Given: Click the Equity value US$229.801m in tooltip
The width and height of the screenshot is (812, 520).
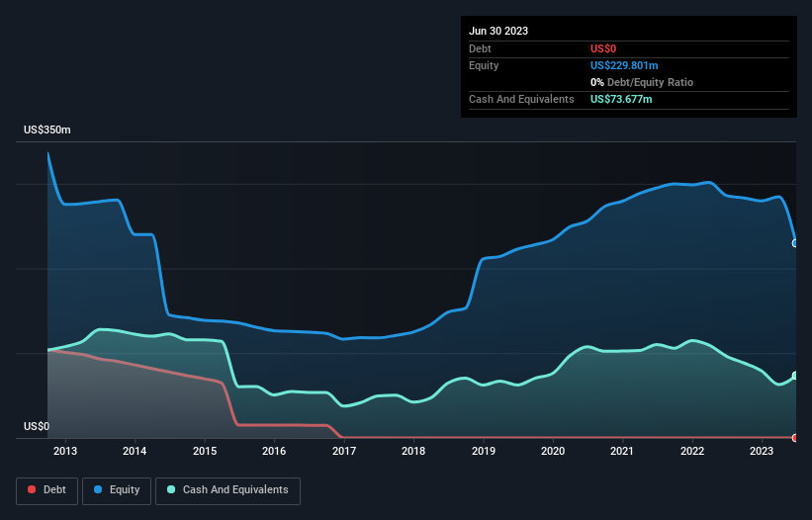Looking at the screenshot, I should pyautogui.click(x=624, y=65).
